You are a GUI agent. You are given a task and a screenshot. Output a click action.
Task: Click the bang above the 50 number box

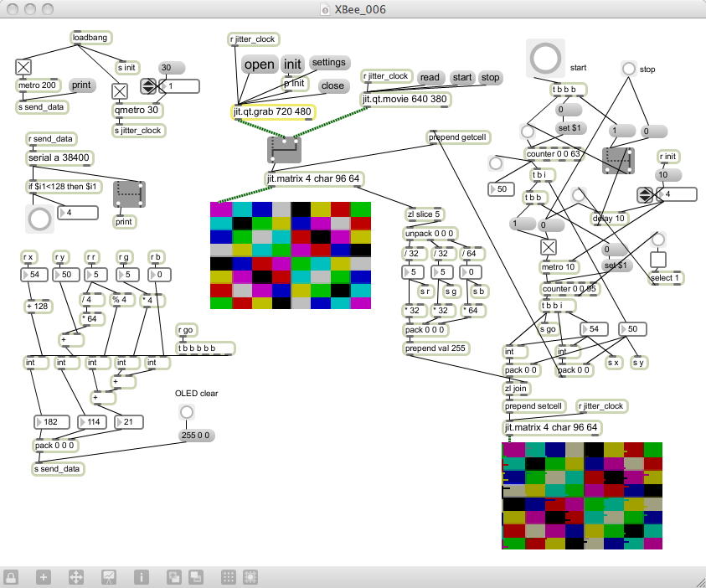tap(496, 163)
